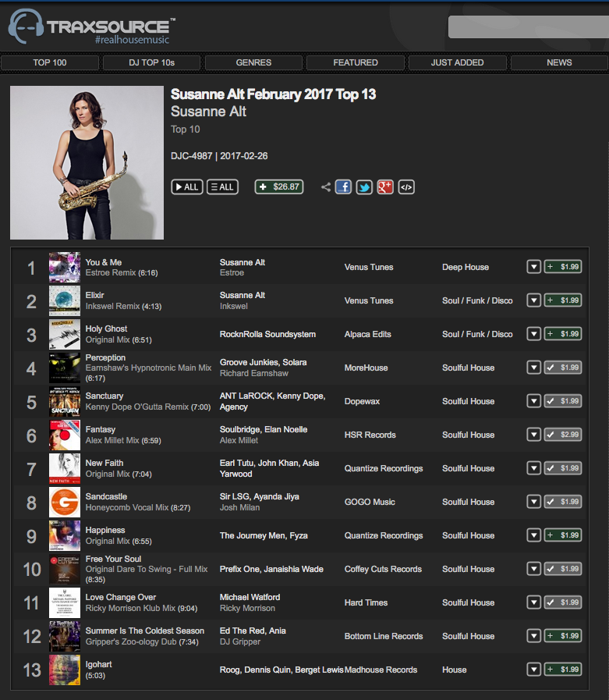Expand options dropdown for Elixir
The height and width of the screenshot is (700, 609).
533,300
